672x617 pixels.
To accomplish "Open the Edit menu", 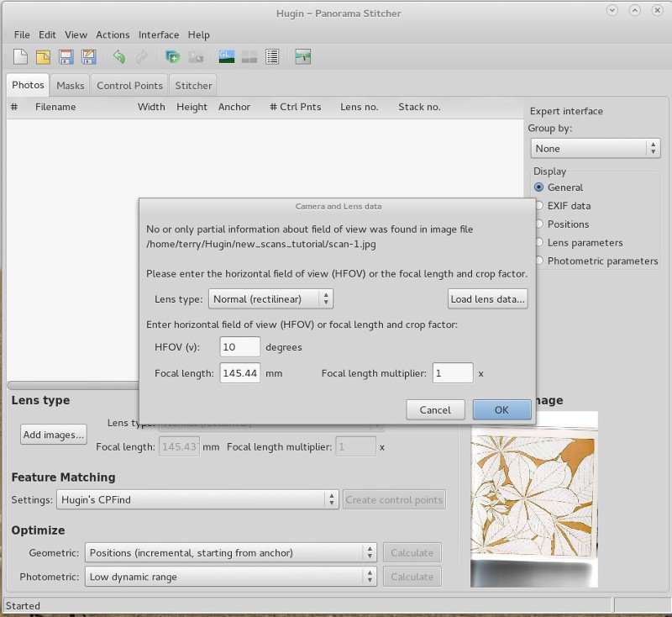I will coord(47,34).
